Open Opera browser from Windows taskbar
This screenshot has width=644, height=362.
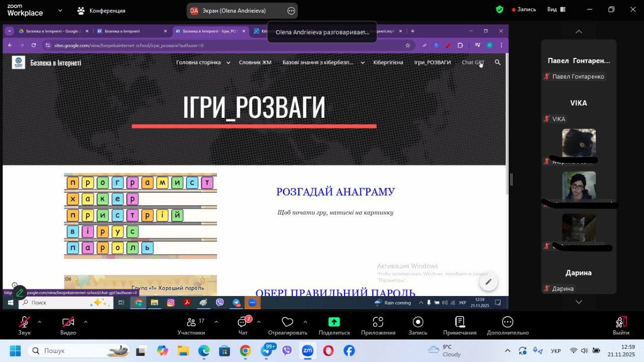(328, 350)
